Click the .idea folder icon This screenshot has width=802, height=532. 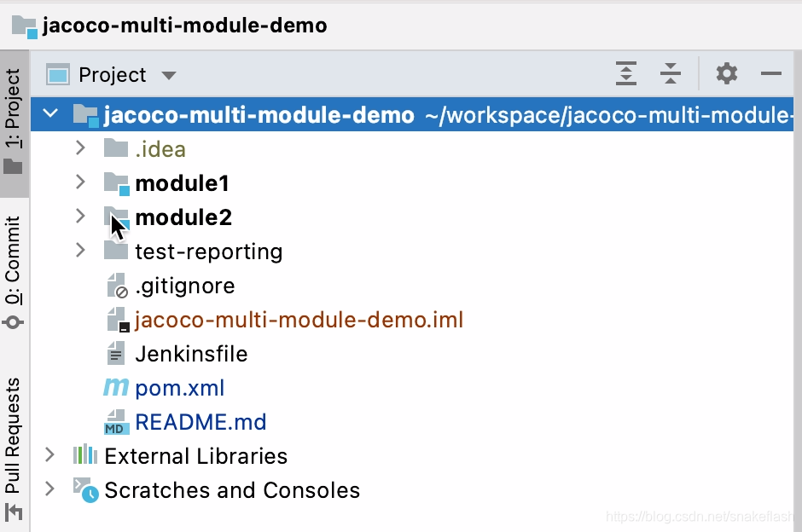coord(116,148)
